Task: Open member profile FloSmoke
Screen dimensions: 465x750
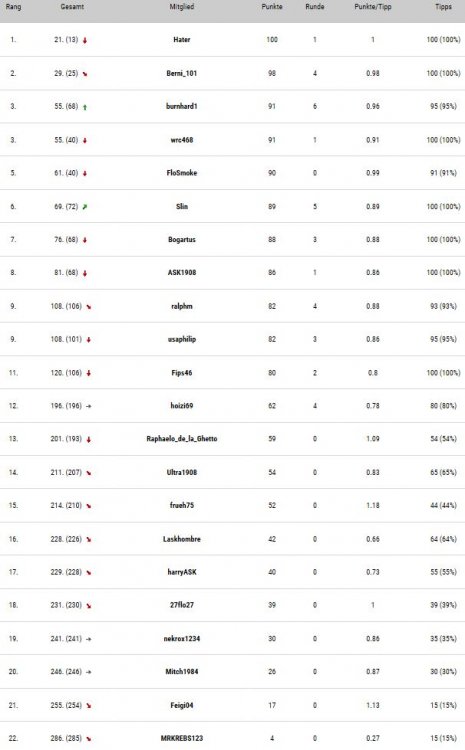Action: 182,173
